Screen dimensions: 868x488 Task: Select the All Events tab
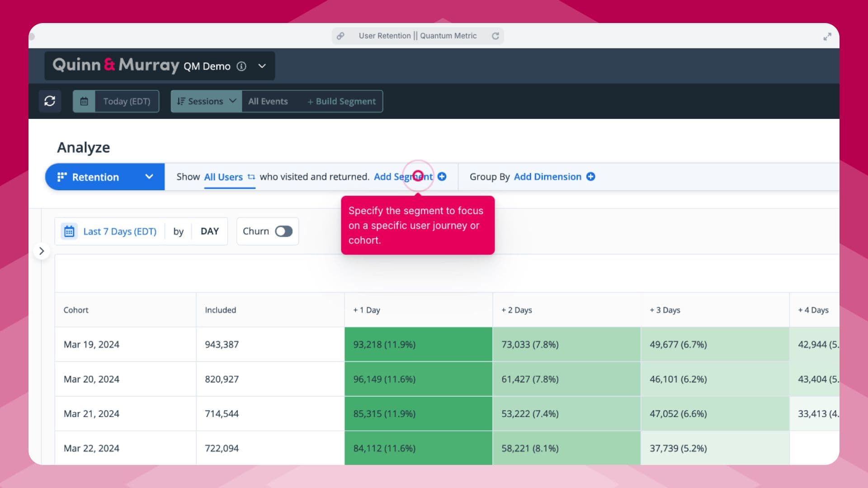click(267, 101)
